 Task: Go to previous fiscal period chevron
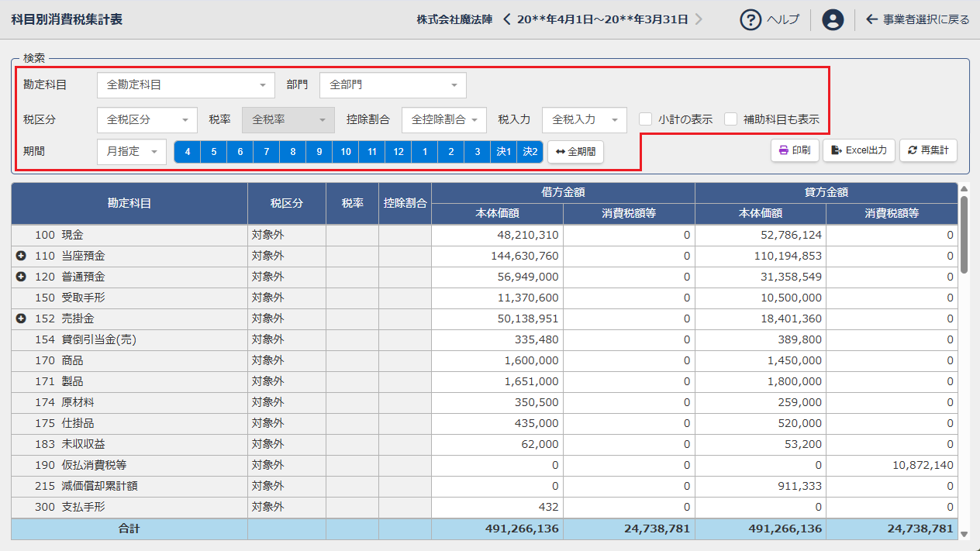[507, 19]
